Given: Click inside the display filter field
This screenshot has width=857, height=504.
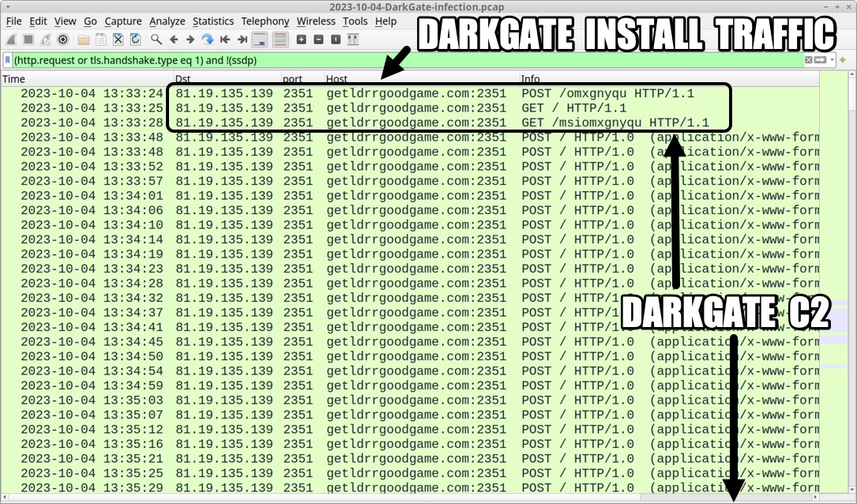Looking at the screenshot, I should point(408,60).
